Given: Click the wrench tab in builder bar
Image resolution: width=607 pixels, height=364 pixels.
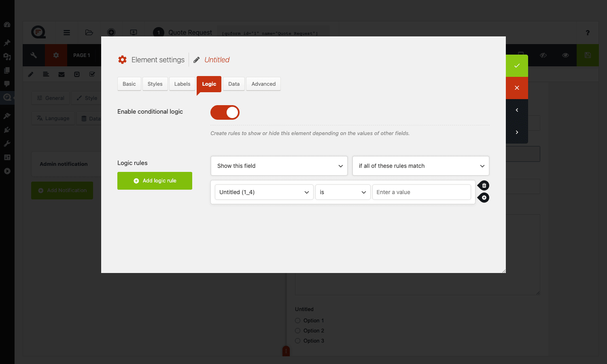Looking at the screenshot, I should click(34, 55).
